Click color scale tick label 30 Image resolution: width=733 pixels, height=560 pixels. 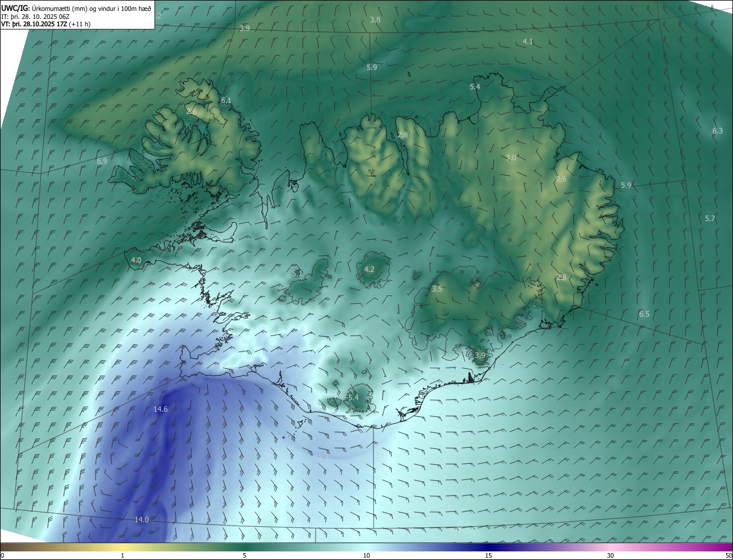pos(610,555)
